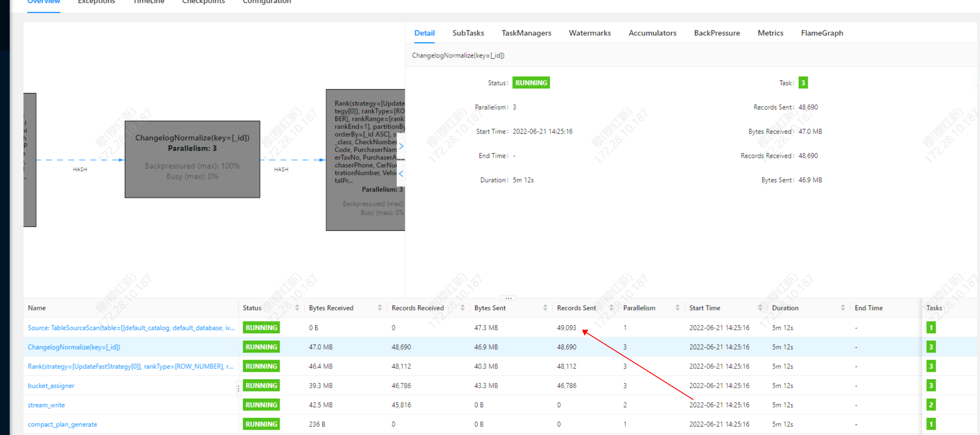Open the BackPressure tab
The image size is (980, 435).
point(717,33)
